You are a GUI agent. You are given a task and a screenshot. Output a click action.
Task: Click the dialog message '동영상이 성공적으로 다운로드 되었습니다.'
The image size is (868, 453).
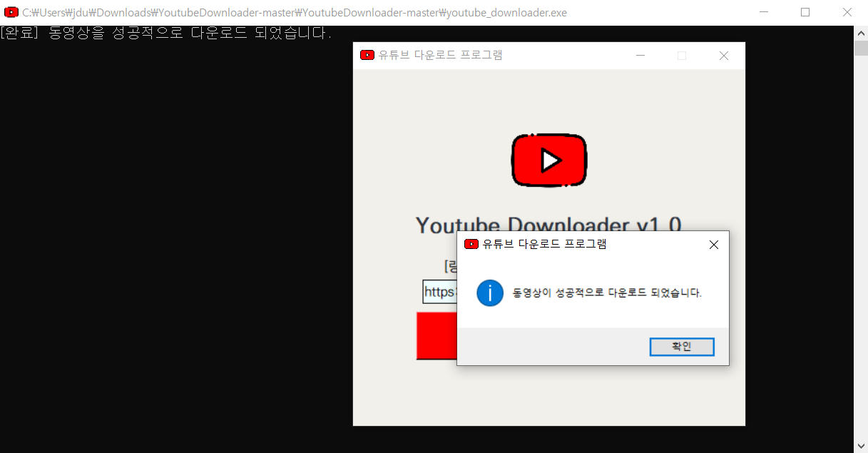click(607, 293)
